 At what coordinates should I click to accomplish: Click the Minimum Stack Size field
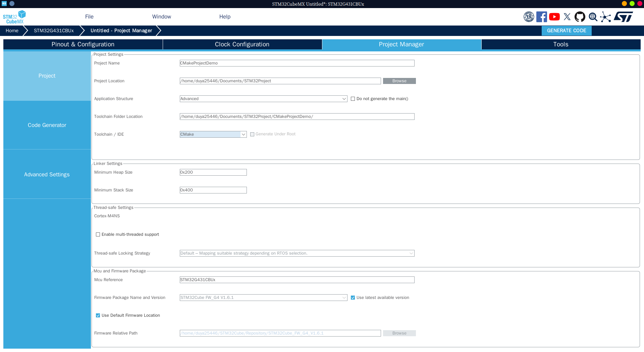click(x=213, y=190)
